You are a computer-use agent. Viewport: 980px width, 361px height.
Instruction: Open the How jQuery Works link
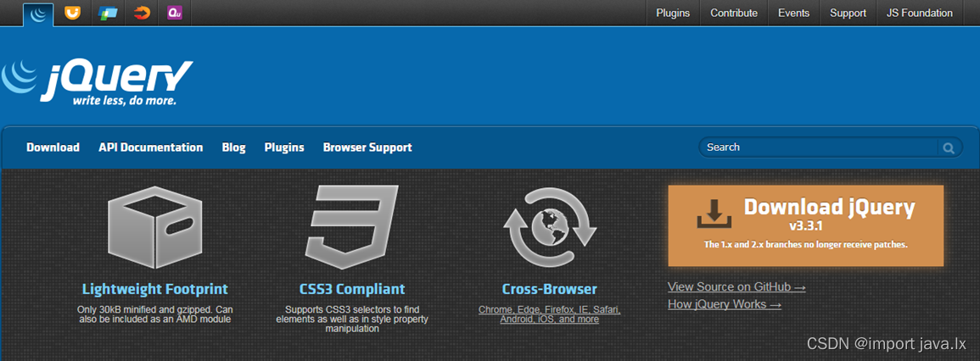pyautogui.click(x=725, y=304)
